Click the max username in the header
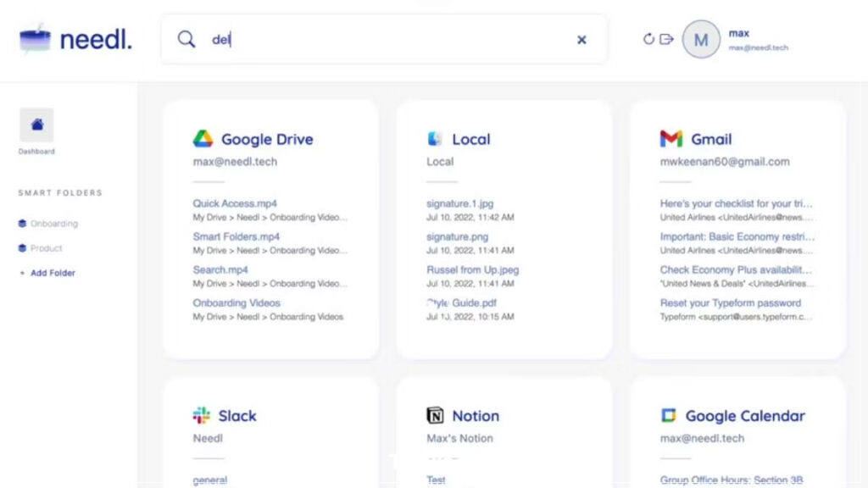 click(x=739, y=33)
